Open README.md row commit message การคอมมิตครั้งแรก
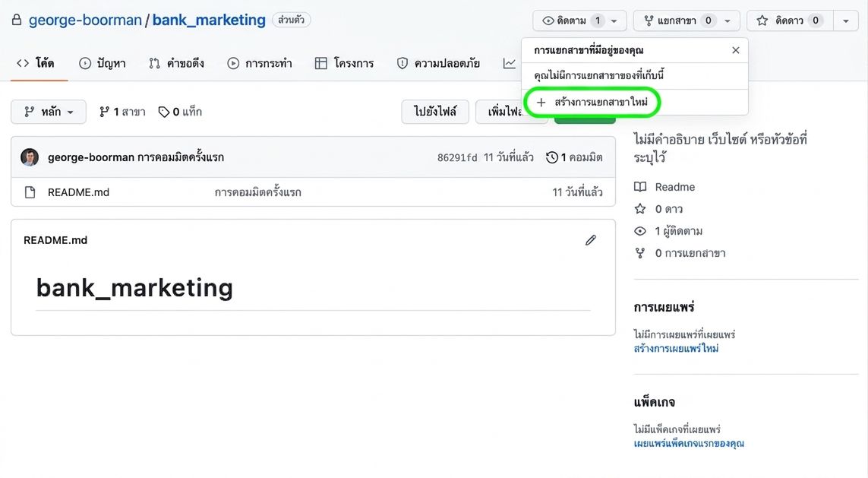The width and height of the screenshot is (868, 478). pos(258,192)
